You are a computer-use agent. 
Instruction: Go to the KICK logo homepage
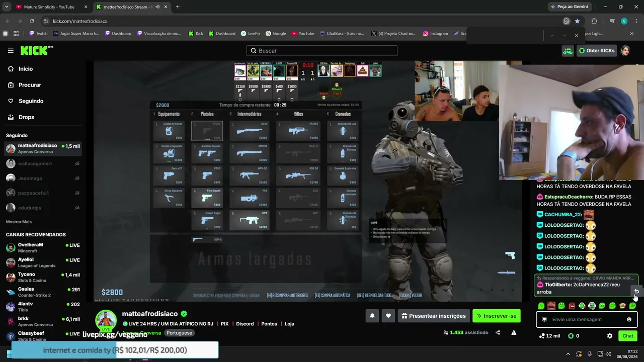[x=37, y=50]
